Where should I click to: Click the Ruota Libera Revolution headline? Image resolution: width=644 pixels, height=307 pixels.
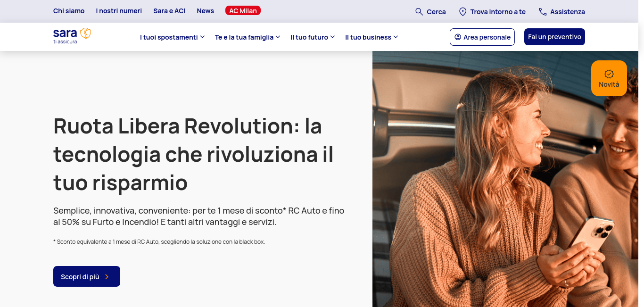(x=194, y=154)
